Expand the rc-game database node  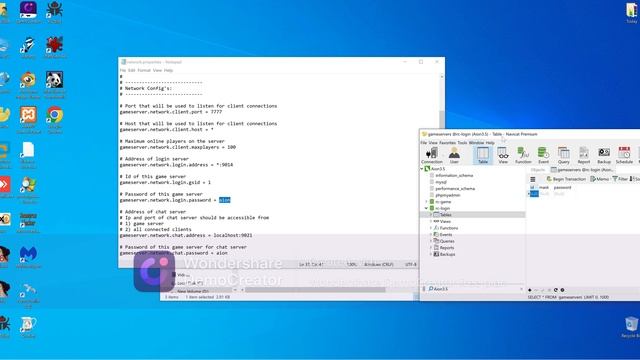(x=427, y=202)
